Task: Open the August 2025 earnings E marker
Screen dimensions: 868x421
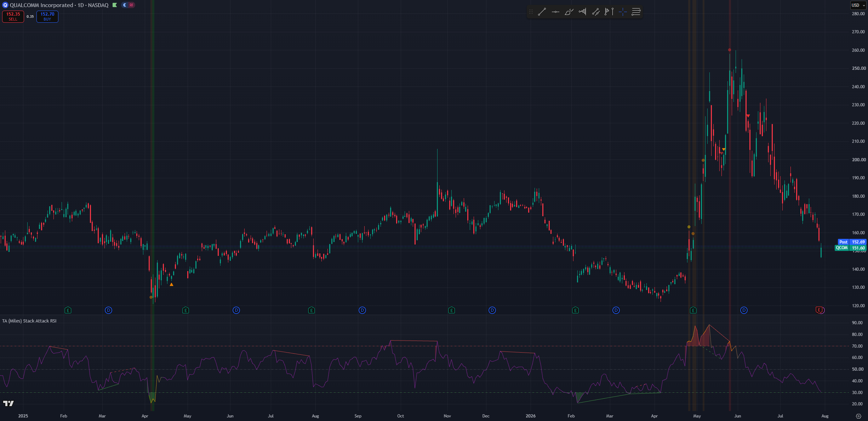Action: tap(311, 310)
